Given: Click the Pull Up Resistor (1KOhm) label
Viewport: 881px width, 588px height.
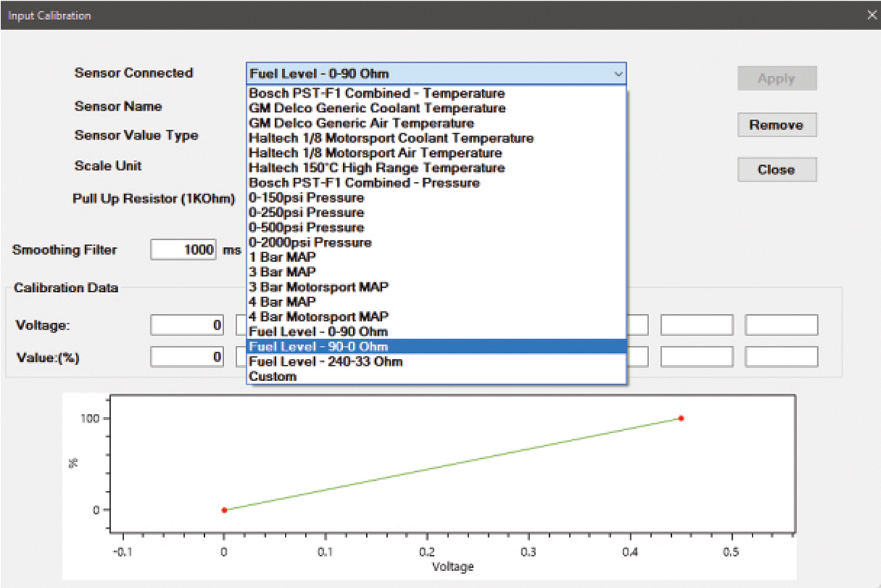Looking at the screenshot, I should point(154,199).
